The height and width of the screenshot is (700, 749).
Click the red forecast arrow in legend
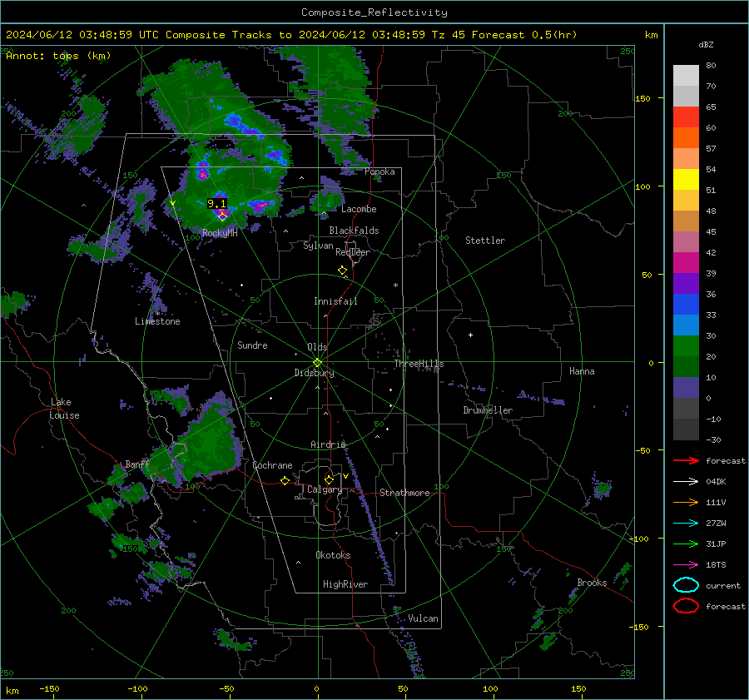(x=686, y=460)
